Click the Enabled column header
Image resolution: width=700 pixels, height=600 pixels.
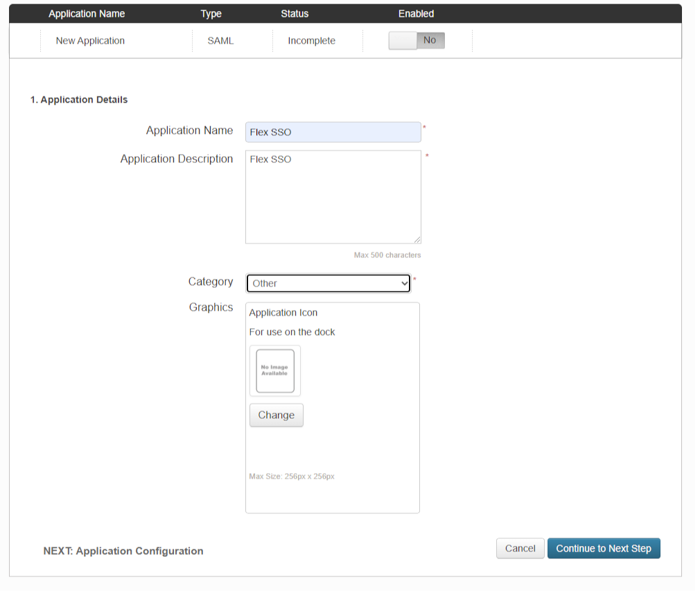416,14
